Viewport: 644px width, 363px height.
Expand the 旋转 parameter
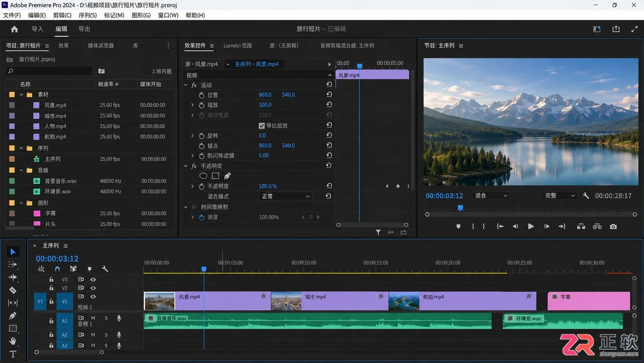click(x=192, y=135)
